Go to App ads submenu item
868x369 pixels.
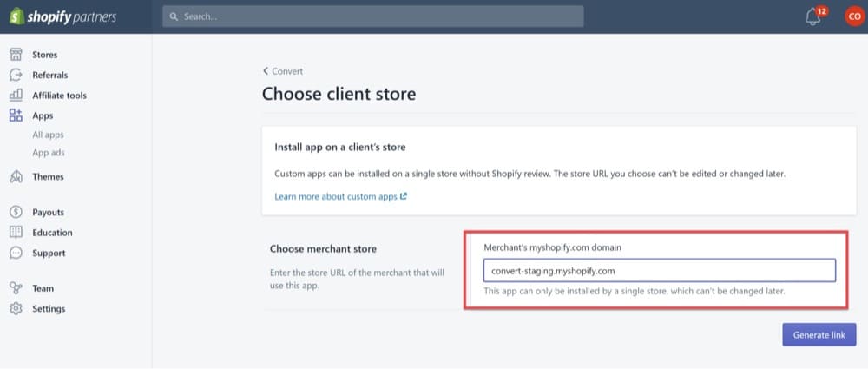click(x=49, y=153)
